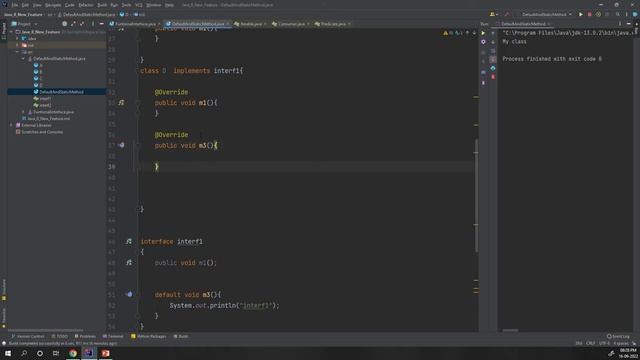Open Task View on taskbar

click(x=56, y=353)
